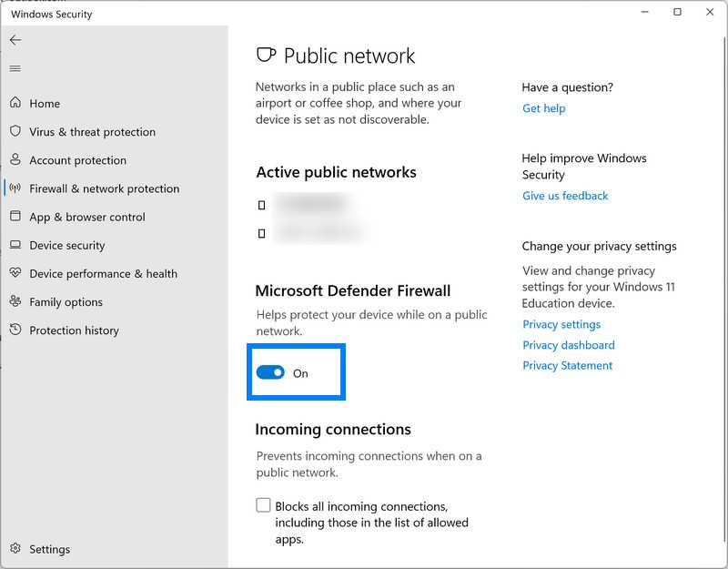Click the Public network heading
The image size is (728, 569).
point(349,56)
